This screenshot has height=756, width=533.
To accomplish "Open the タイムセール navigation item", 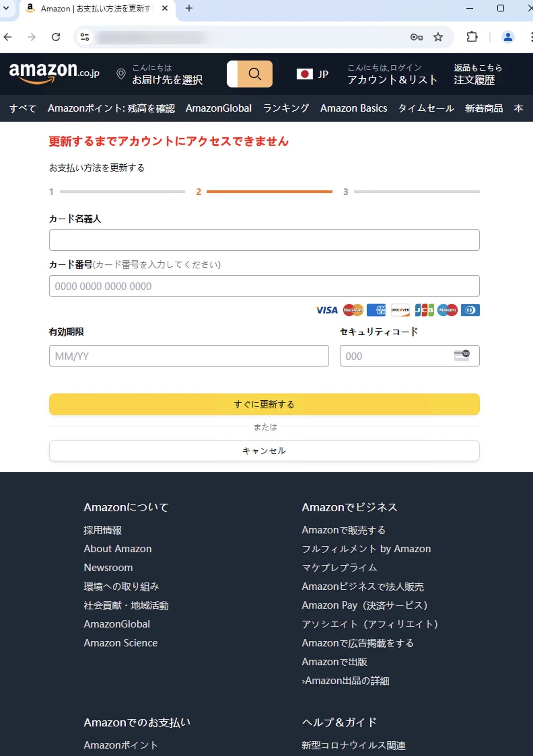I will click(426, 108).
